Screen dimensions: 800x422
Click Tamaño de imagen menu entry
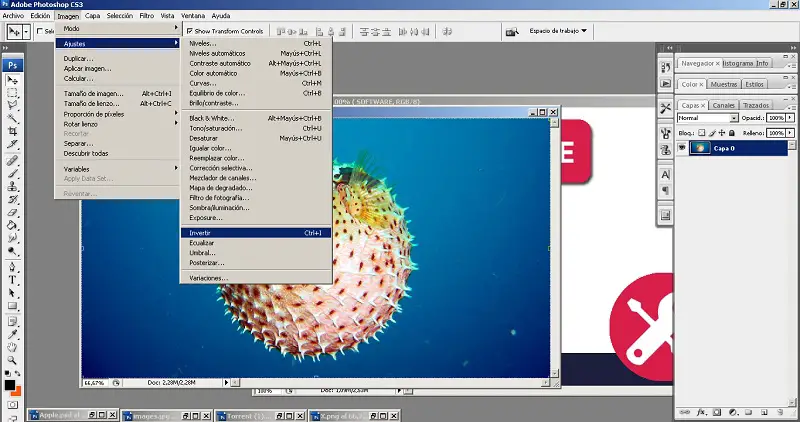(118, 93)
